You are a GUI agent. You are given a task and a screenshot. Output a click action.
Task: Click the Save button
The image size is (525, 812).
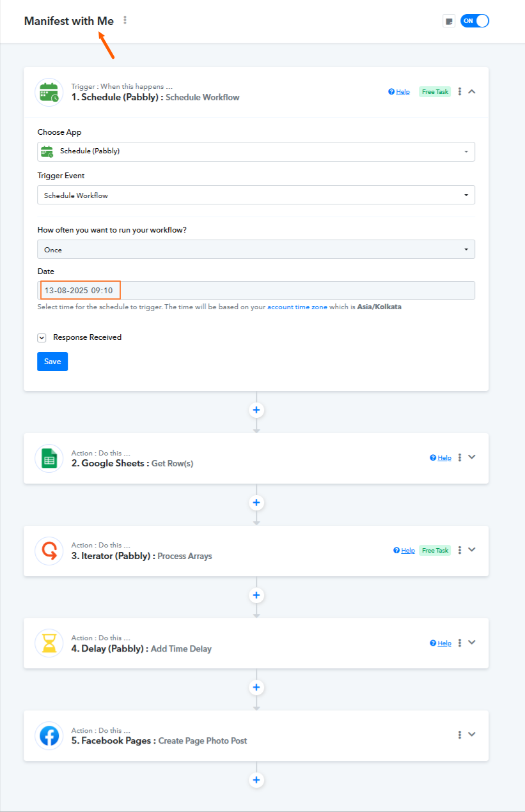point(52,362)
